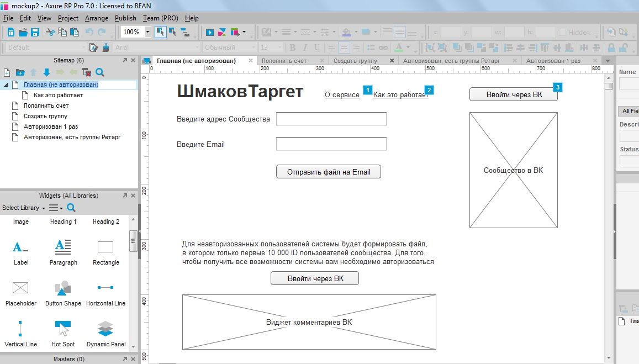Toggle the Hidden checkbox
This screenshot has width=639, height=364.
pyautogui.click(x=562, y=32)
